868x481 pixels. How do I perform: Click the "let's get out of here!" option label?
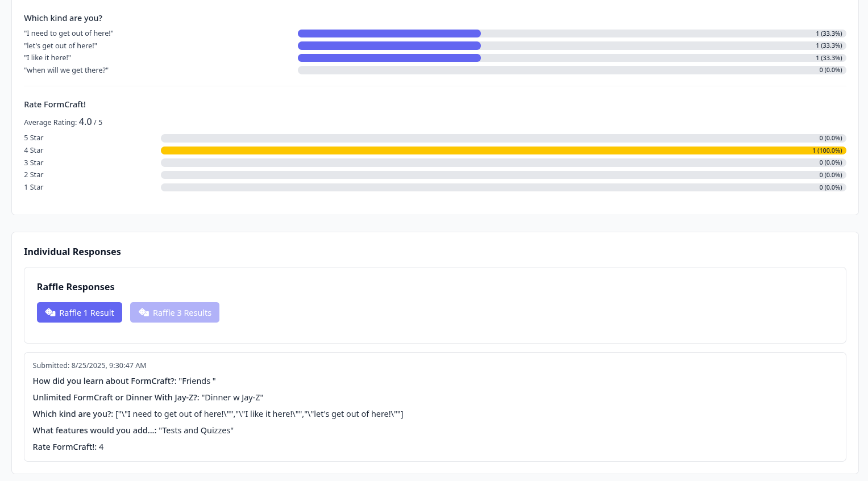(x=60, y=46)
